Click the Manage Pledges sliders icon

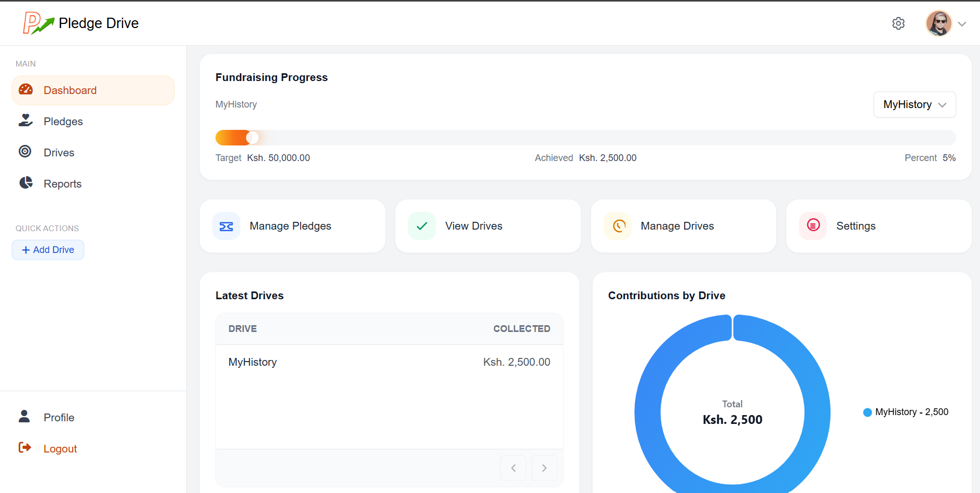click(x=226, y=226)
